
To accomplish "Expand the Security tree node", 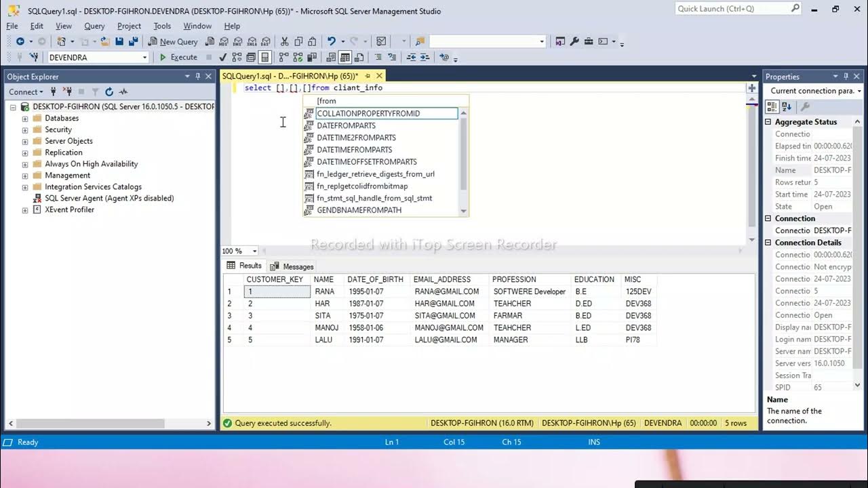I will tap(25, 129).
